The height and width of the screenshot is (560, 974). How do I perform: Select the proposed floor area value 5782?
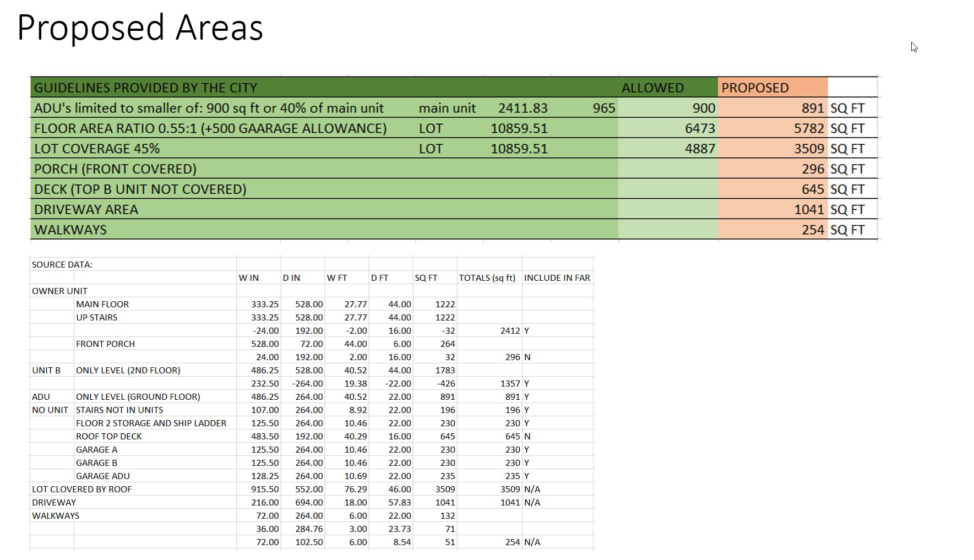(808, 128)
